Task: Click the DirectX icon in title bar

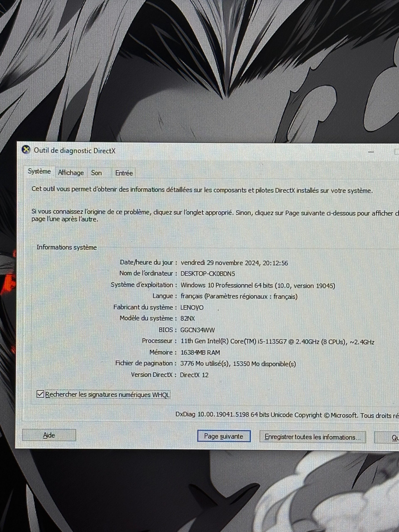Action: 26,150
